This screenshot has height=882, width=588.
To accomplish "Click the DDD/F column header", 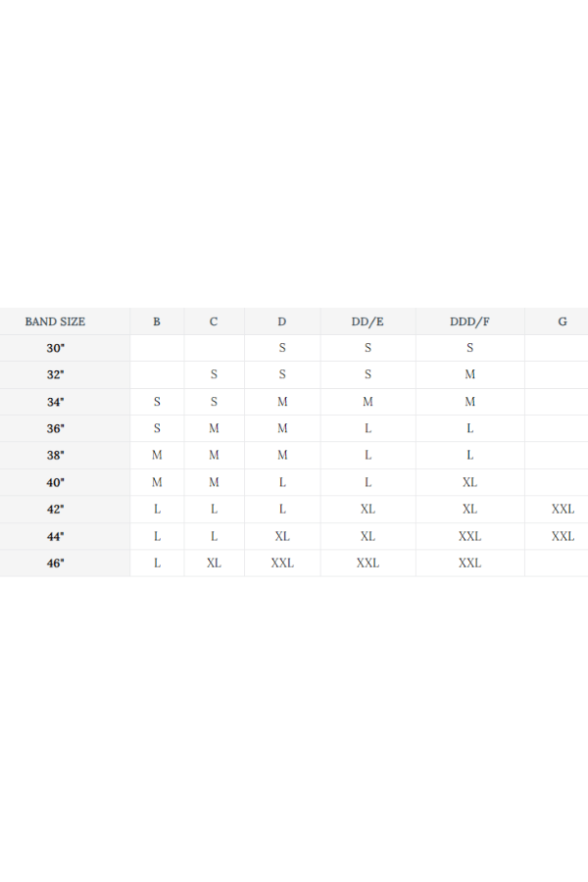I will pos(469,321).
